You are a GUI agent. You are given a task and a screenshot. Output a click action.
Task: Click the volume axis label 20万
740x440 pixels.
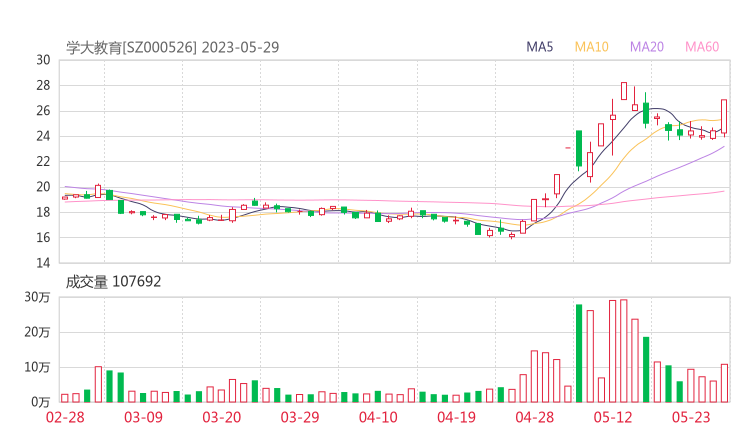point(37,332)
